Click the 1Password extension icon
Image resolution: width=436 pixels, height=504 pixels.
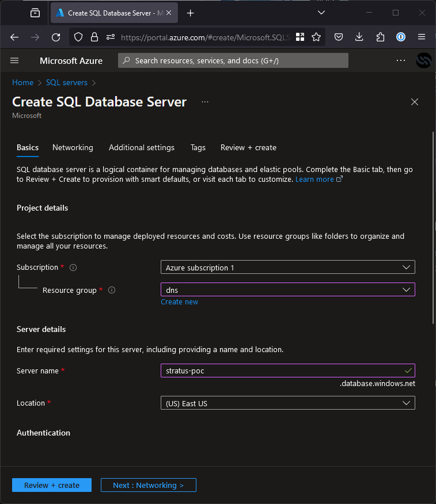pyautogui.click(x=401, y=37)
